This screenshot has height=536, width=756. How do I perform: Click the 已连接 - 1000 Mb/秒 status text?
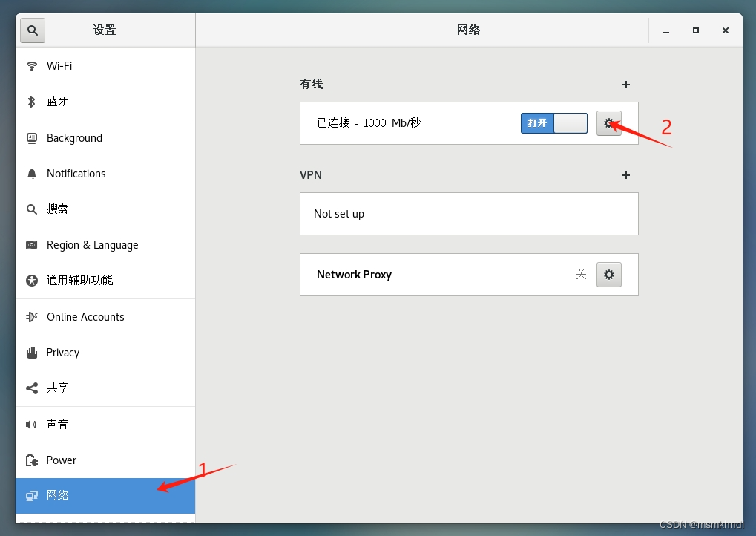(x=369, y=123)
